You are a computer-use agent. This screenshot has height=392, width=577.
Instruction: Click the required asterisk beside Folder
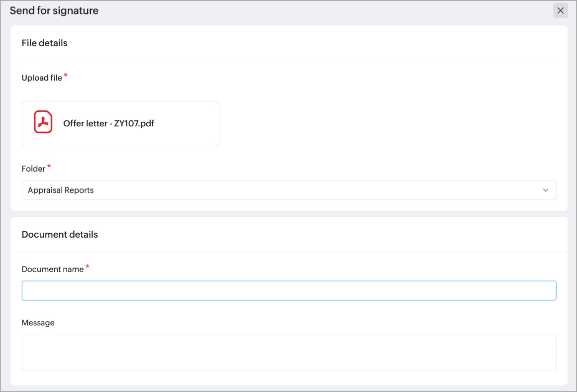(x=49, y=167)
